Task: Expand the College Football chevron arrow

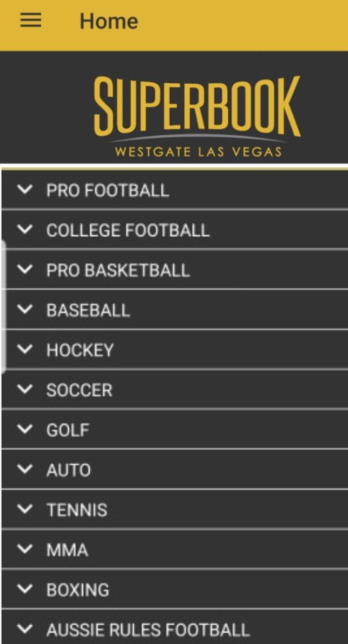Action: pyautogui.click(x=25, y=230)
